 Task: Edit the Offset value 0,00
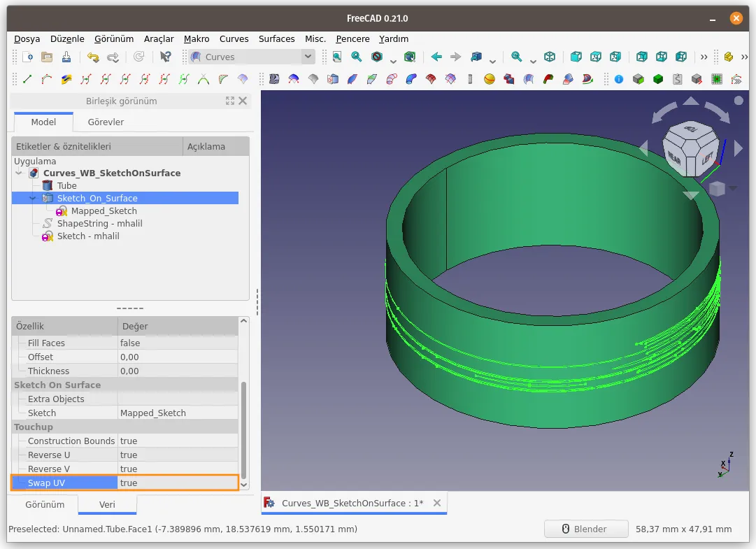tap(178, 357)
